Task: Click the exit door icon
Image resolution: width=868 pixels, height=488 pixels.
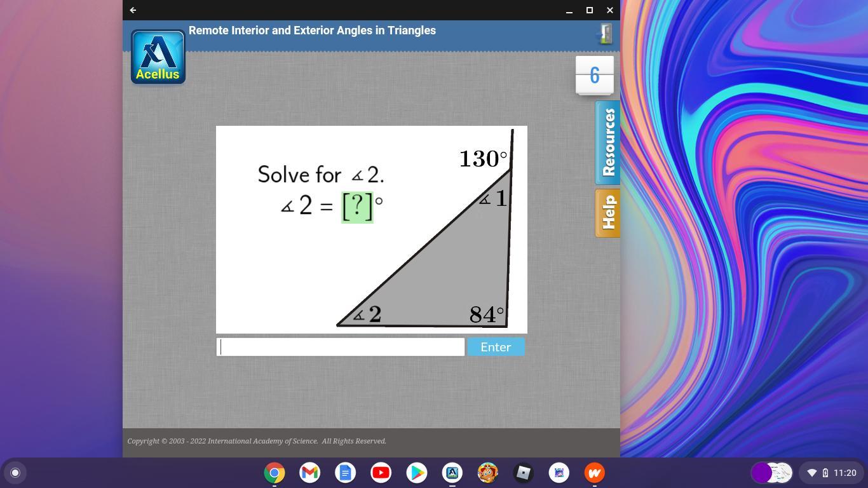Action: [605, 34]
